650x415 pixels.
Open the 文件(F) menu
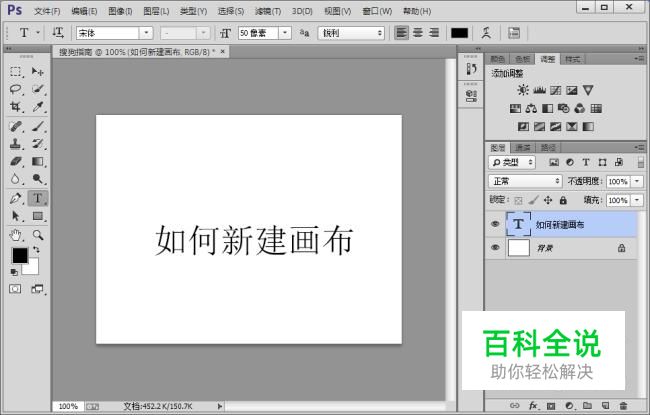(x=47, y=11)
